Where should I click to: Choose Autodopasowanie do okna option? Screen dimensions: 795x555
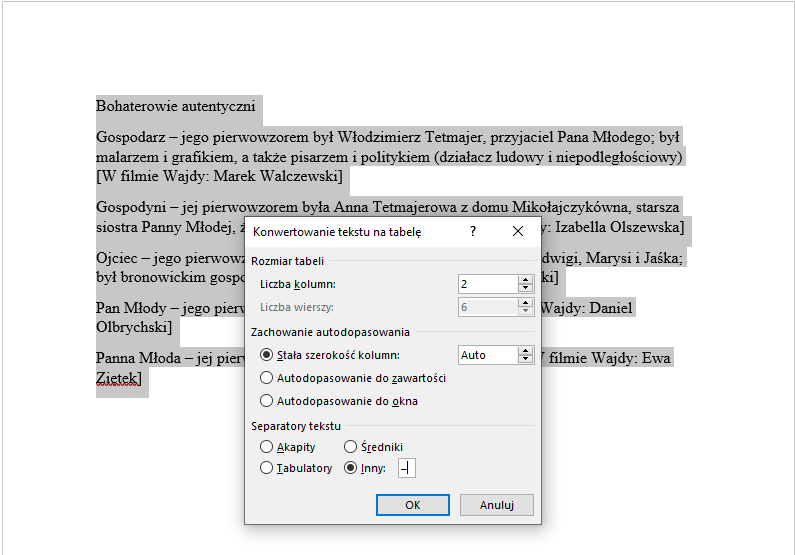[266, 401]
